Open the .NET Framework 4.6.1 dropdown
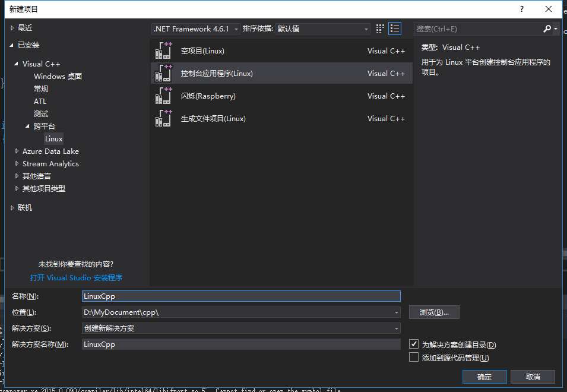The width and height of the screenshot is (567, 392). (x=195, y=29)
